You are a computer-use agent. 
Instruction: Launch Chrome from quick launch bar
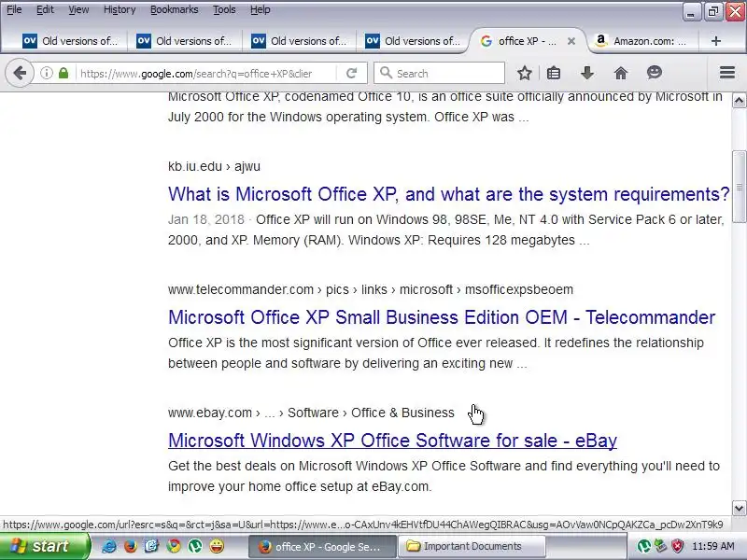coord(174,546)
